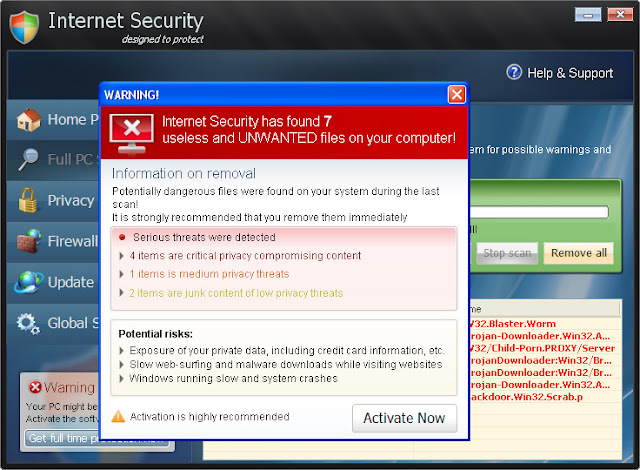
Task: Click the Stop scan button
Action: (507, 253)
